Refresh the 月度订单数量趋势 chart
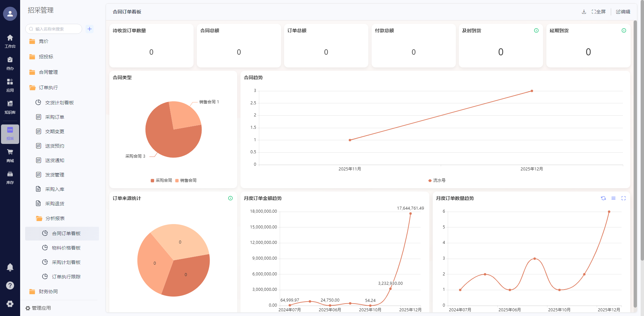Screen dimensions: 644x316 tap(603, 198)
